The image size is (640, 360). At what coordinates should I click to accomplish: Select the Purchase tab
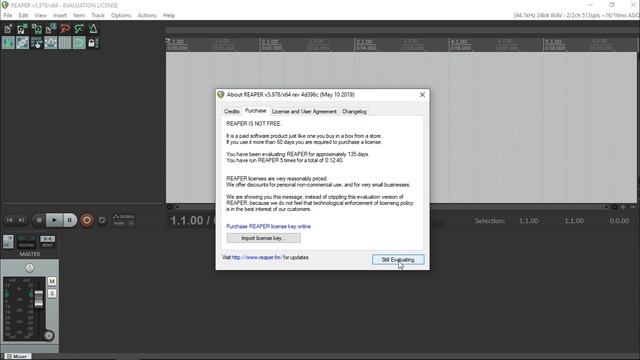click(256, 111)
